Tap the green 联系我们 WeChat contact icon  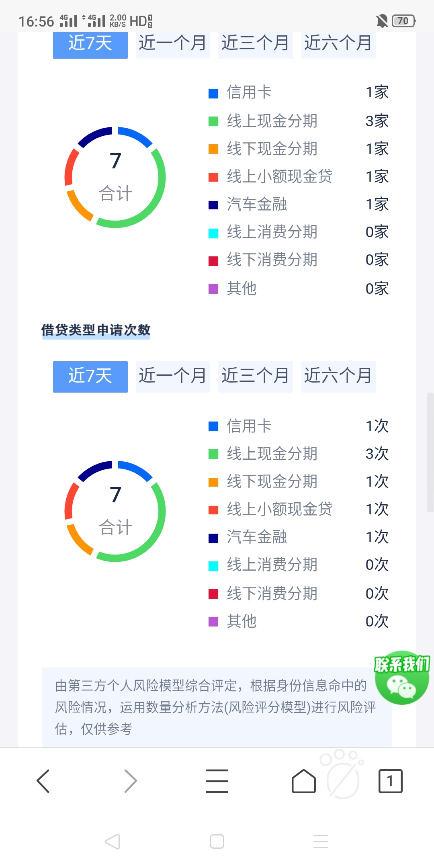point(401,678)
